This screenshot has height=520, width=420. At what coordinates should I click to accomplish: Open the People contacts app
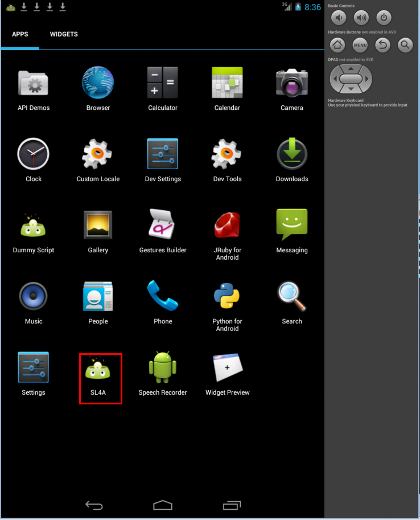point(98,303)
